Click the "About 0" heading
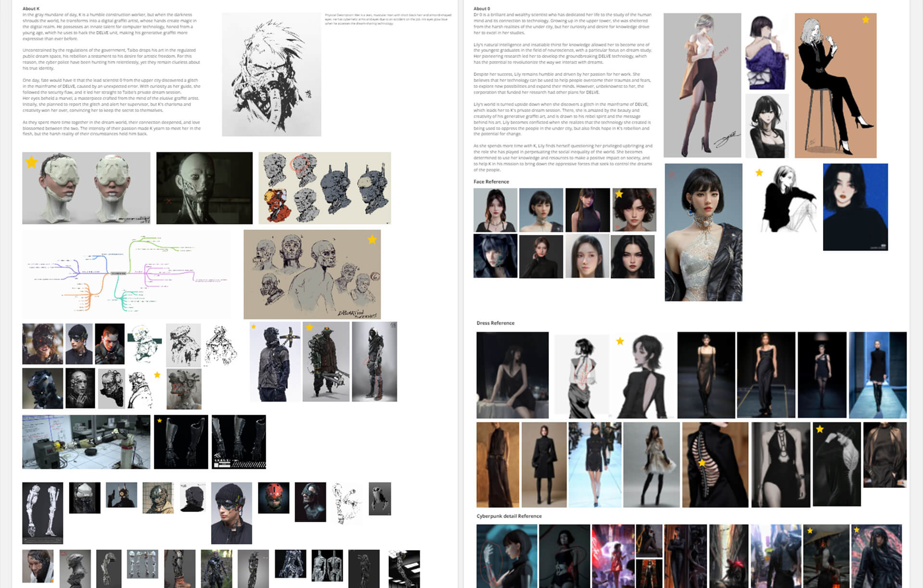 (x=482, y=9)
